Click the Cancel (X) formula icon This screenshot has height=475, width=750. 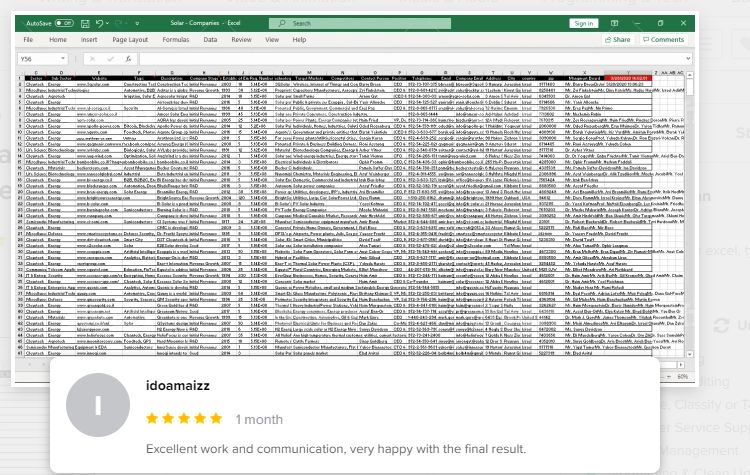(92, 59)
